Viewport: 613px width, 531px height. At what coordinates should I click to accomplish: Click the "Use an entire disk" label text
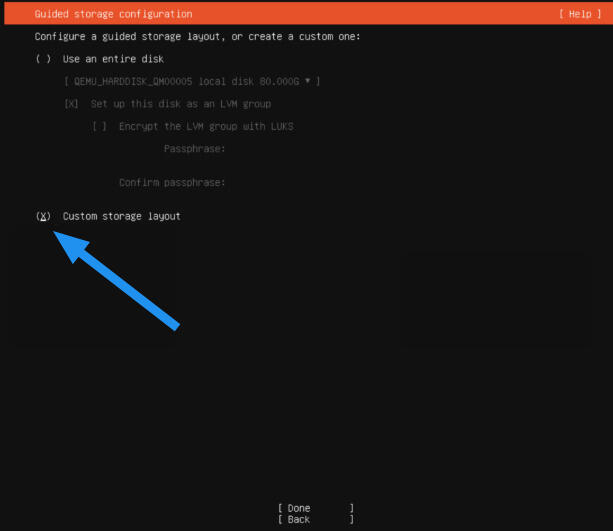coord(113,59)
